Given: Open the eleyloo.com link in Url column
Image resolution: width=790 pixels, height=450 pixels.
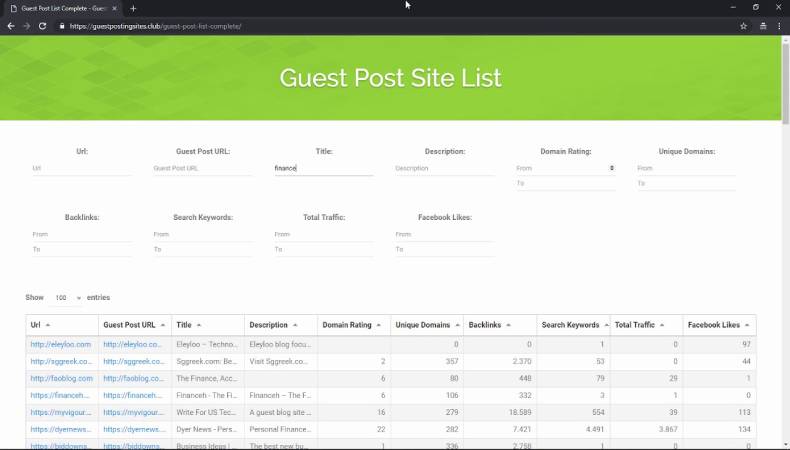Looking at the screenshot, I should click(61, 344).
